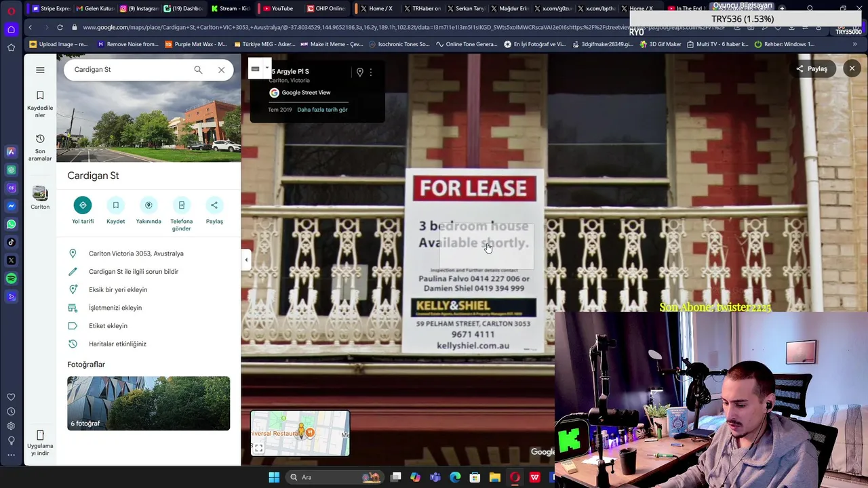The width and height of the screenshot is (868, 488).
Task: Open Opera sidebar heart favorites icon
Action: point(12,397)
